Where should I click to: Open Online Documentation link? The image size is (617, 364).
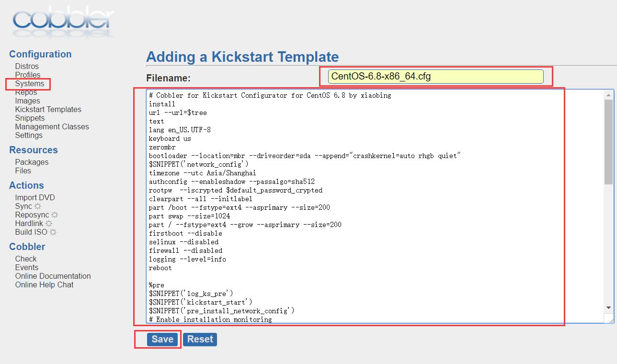coord(53,276)
